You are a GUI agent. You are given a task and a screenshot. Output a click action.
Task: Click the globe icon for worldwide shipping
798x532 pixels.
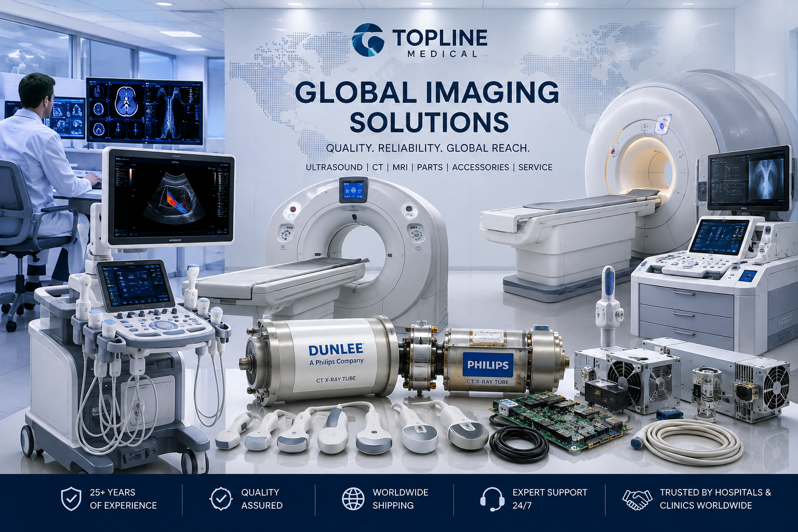click(353, 499)
